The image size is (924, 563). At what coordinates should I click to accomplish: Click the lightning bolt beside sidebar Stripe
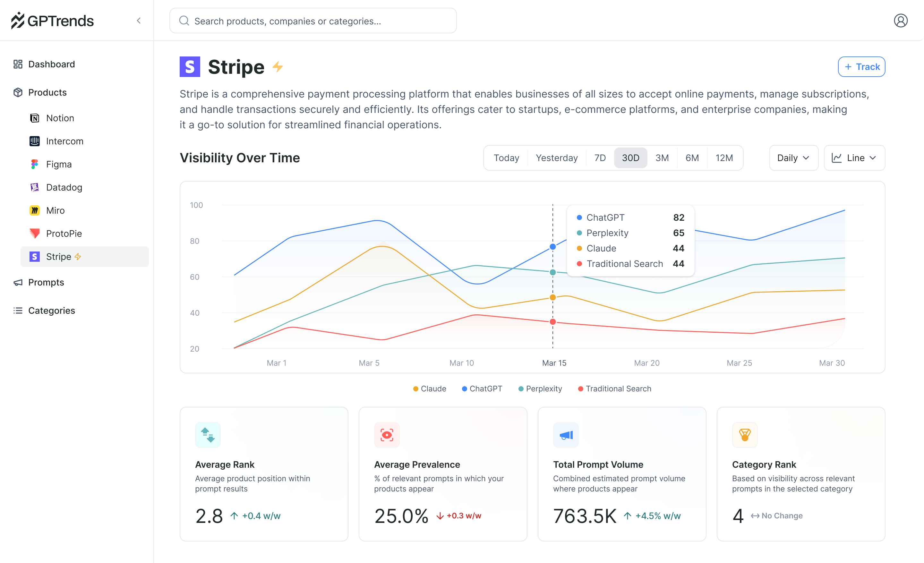[x=78, y=256]
